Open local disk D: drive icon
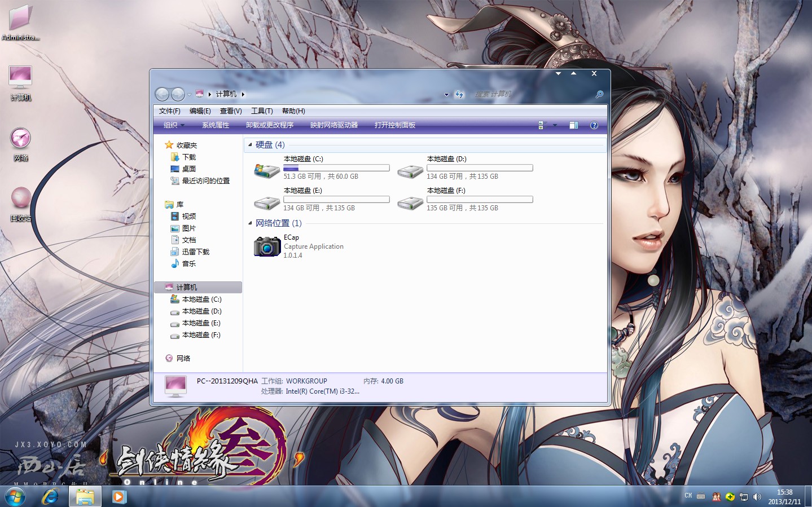Image resolution: width=812 pixels, height=507 pixels. [x=410, y=171]
